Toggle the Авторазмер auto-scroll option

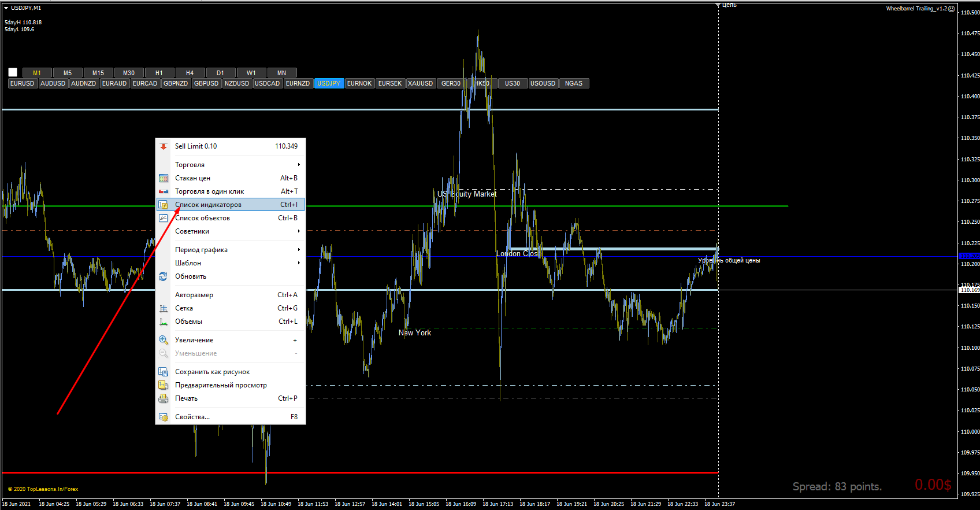(230, 295)
